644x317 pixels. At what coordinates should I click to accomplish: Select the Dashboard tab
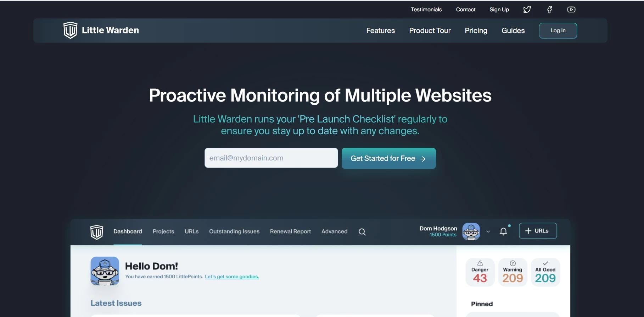[x=128, y=231]
